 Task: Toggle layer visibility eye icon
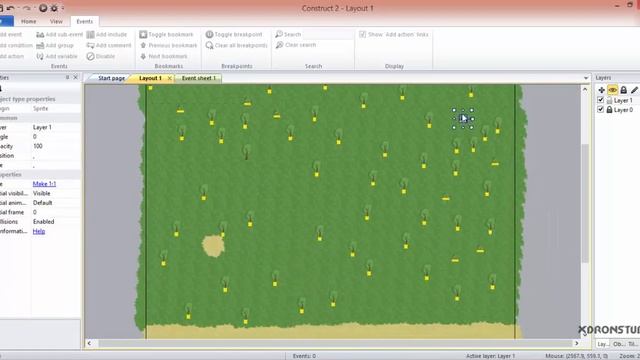click(x=612, y=90)
